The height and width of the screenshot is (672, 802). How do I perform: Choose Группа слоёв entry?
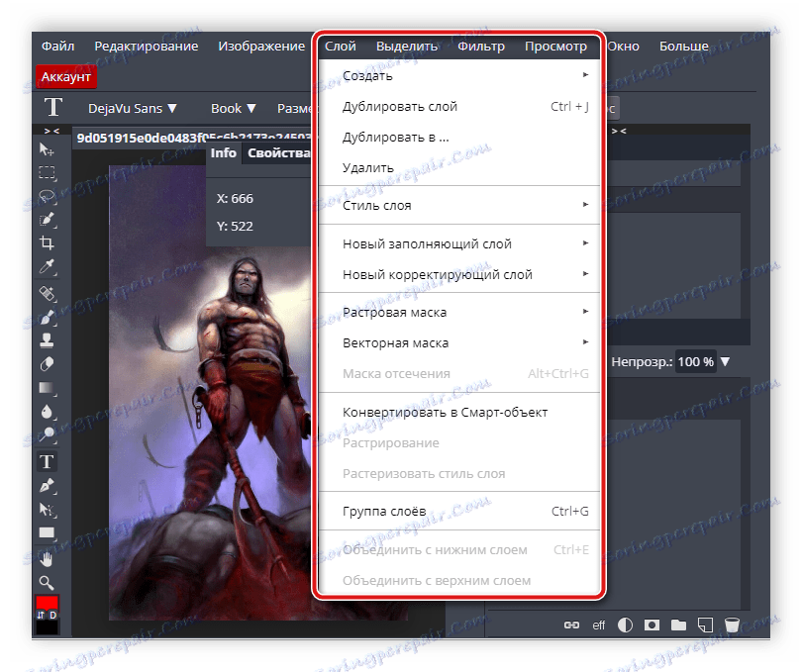point(458,511)
